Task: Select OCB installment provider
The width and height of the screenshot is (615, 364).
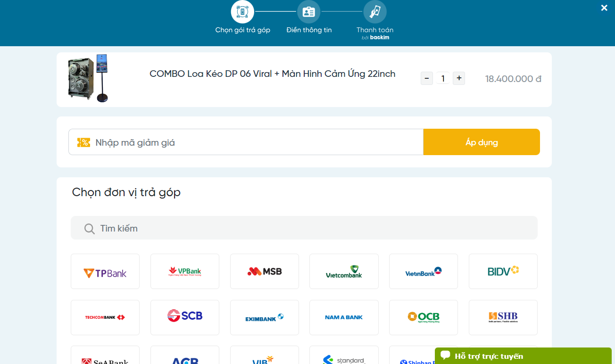Action: (x=423, y=317)
